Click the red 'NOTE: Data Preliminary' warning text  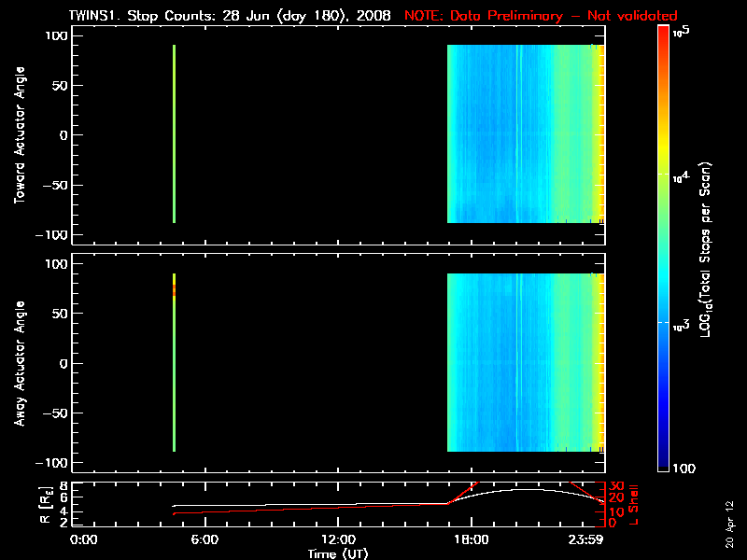pyautogui.click(x=541, y=16)
